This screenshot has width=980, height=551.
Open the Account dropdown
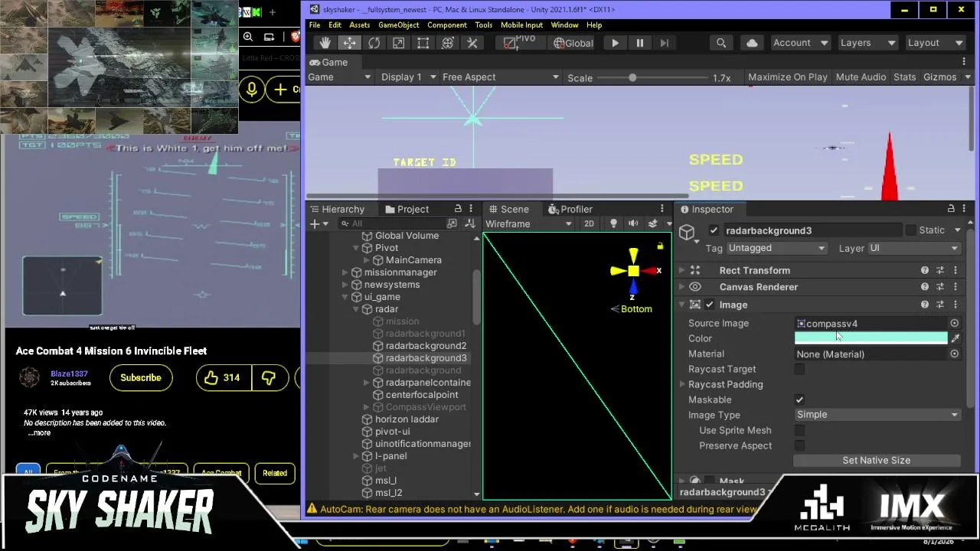coord(800,43)
